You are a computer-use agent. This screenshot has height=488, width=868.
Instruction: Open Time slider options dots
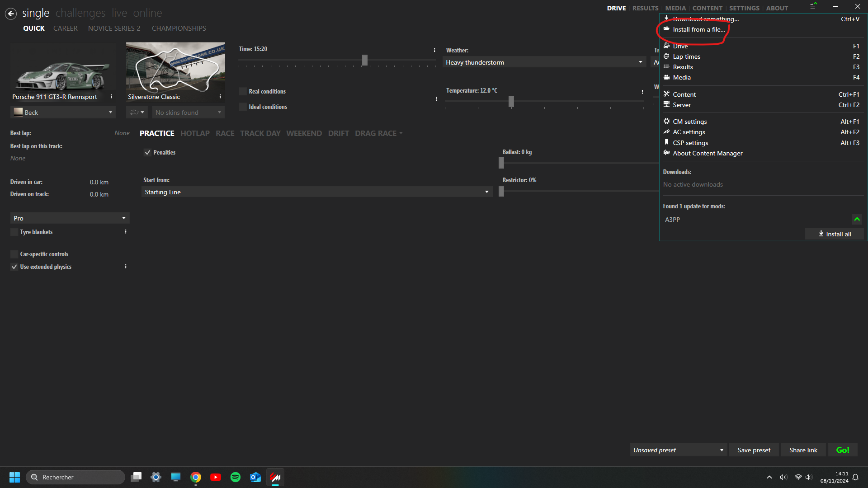click(434, 50)
